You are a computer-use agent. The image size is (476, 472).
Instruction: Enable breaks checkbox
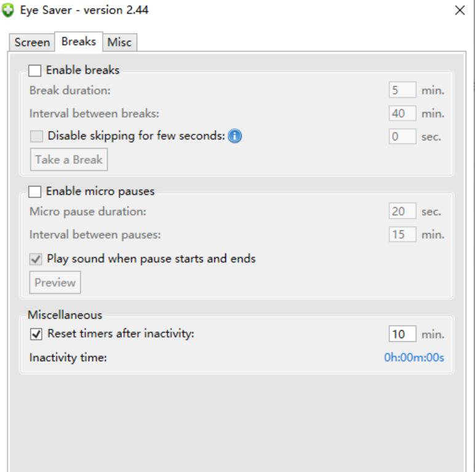coord(36,71)
